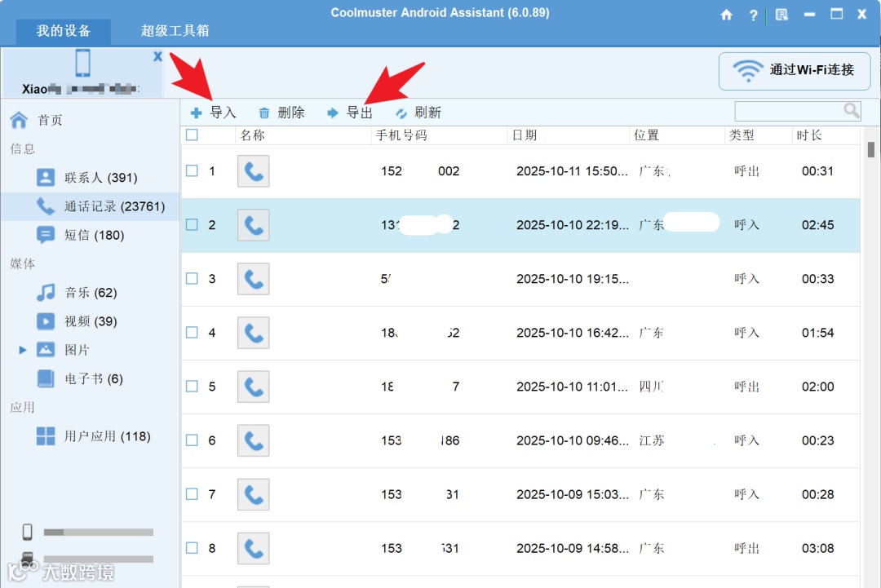This screenshot has width=881, height=588.
Task: Click the trash icon for 删除
Action: pos(264,113)
